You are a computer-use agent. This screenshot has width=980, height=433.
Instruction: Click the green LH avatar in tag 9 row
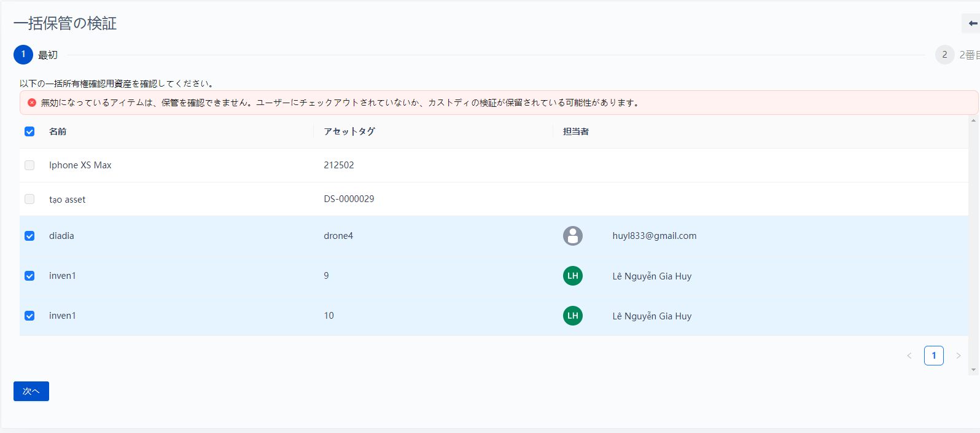tap(572, 276)
